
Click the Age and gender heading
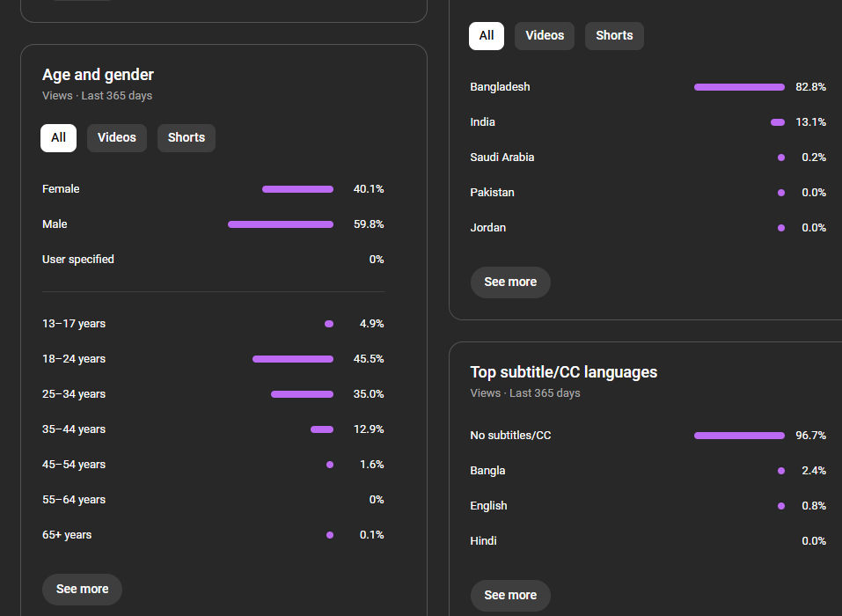tap(98, 75)
